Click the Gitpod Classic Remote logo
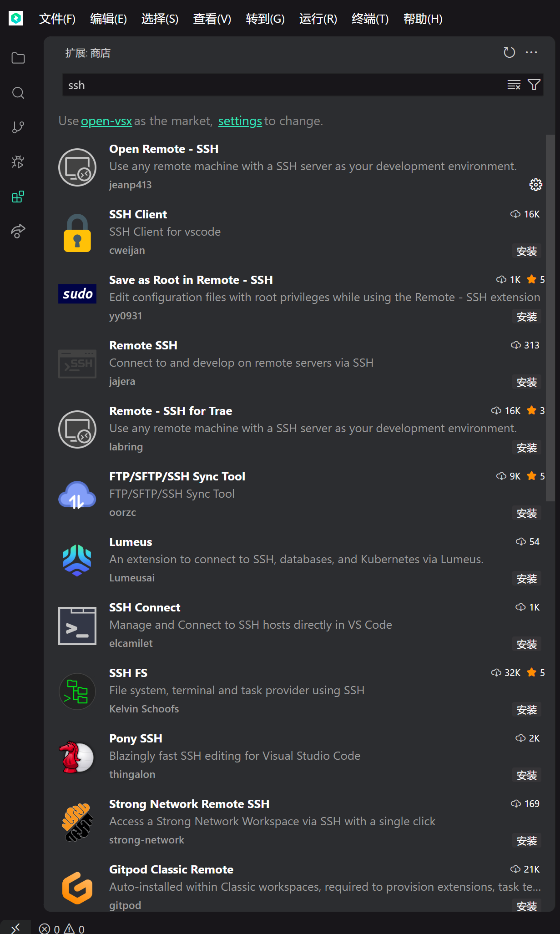 pos(77,888)
